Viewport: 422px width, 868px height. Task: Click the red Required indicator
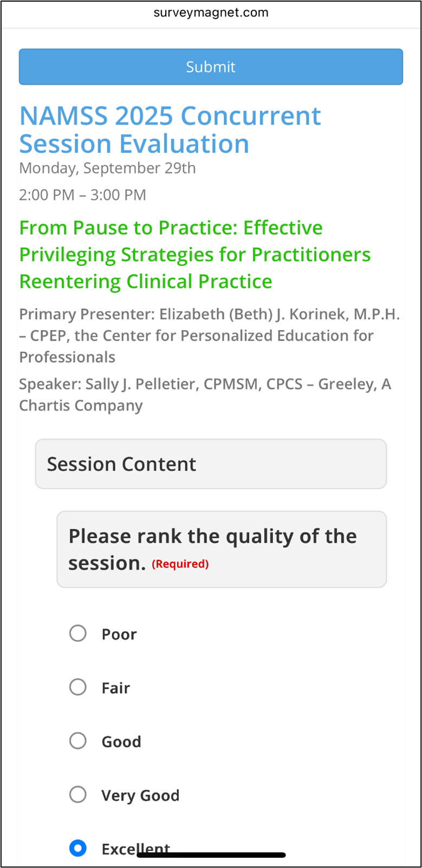pos(180,564)
